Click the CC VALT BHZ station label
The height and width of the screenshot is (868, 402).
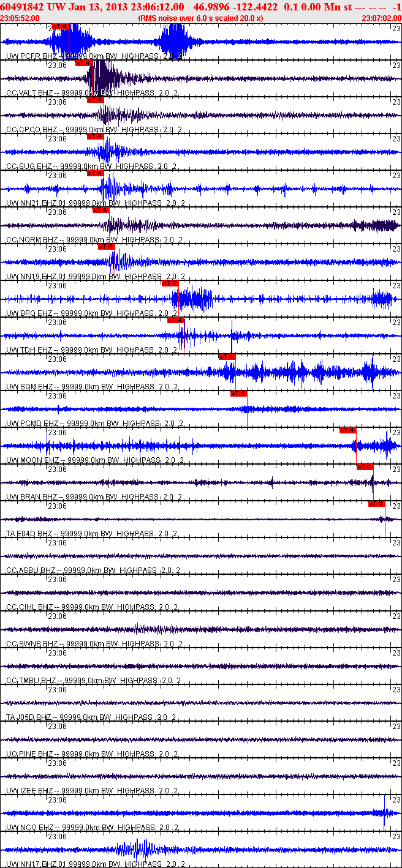click(92, 92)
